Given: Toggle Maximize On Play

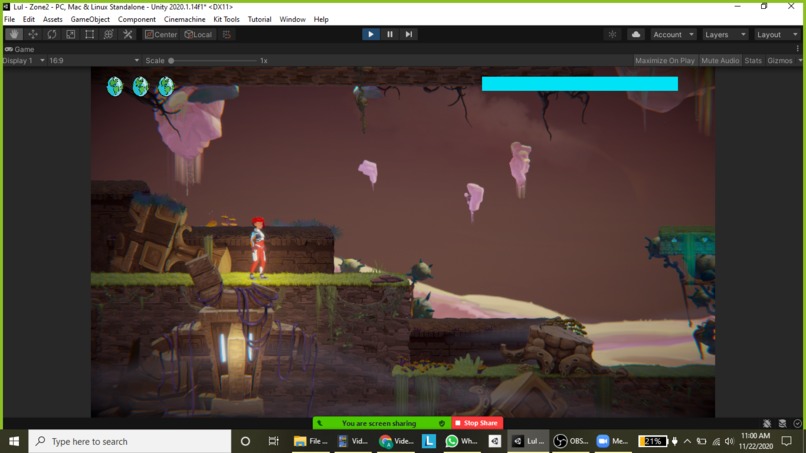Looking at the screenshot, I should pos(665,60).
